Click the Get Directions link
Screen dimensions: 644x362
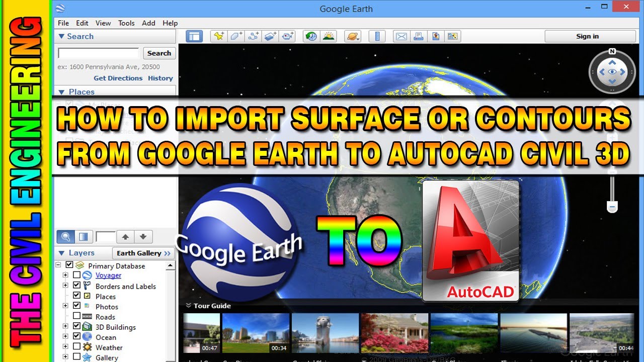(118, 78)
